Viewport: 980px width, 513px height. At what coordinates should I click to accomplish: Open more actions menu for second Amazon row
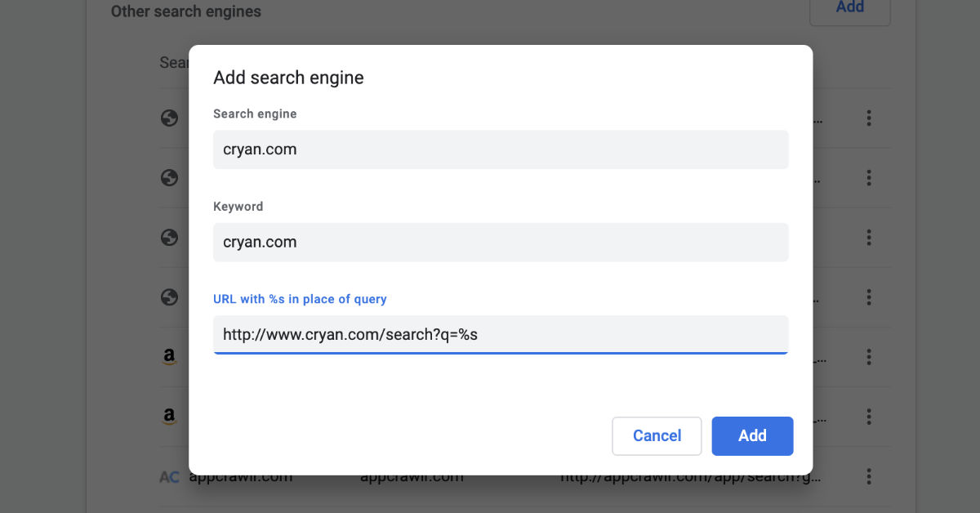click(869, 417)
